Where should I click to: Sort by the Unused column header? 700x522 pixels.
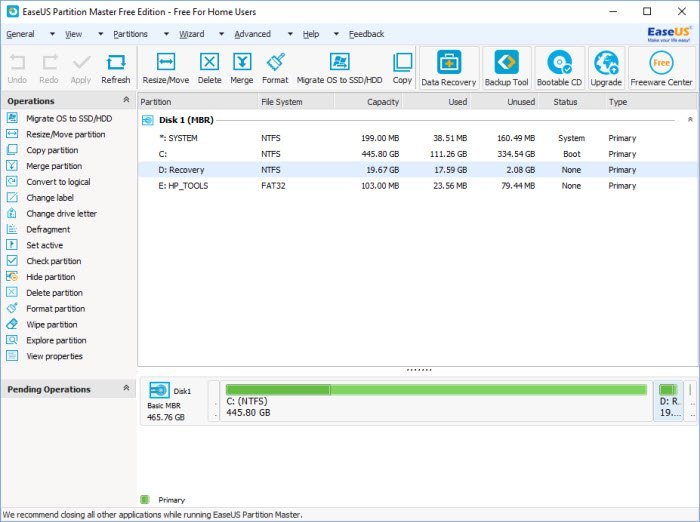505,102
